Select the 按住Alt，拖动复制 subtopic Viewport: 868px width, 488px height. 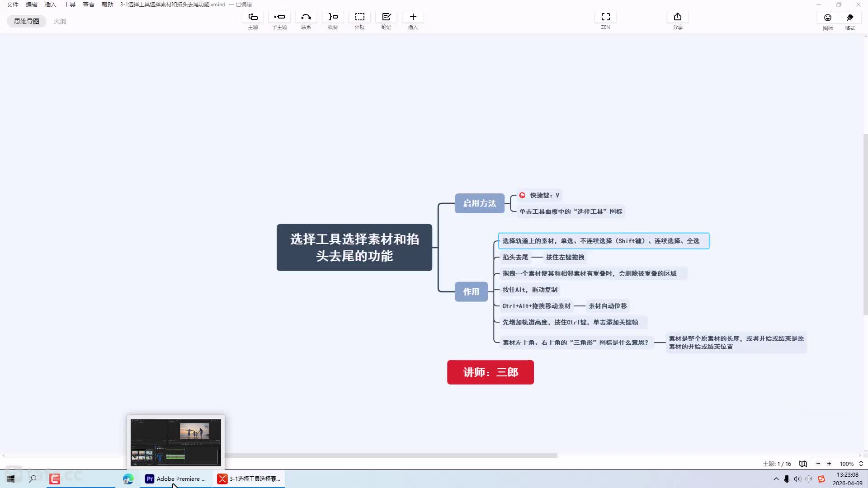(530, 290)
